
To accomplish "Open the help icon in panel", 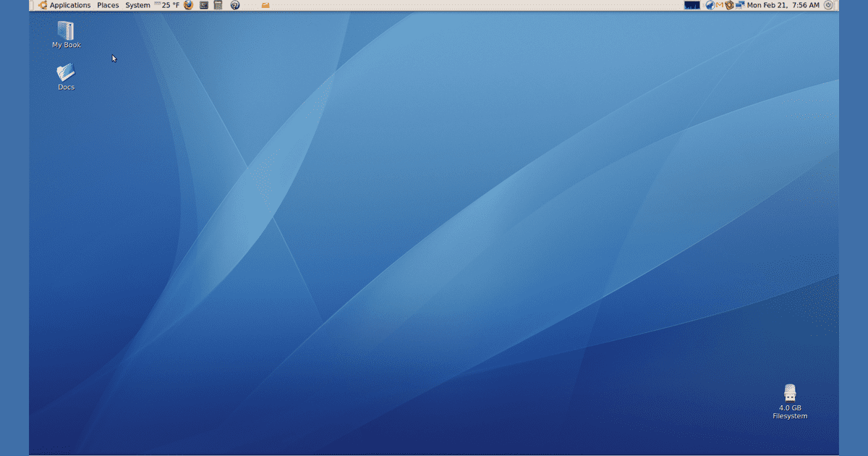I will pyautogui.click(x=235, y=5).
